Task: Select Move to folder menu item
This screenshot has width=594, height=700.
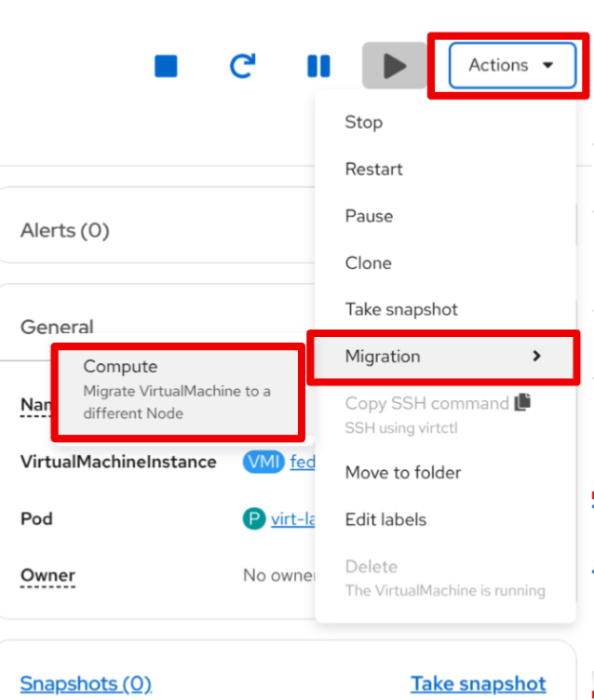Action: pos(402,473)
